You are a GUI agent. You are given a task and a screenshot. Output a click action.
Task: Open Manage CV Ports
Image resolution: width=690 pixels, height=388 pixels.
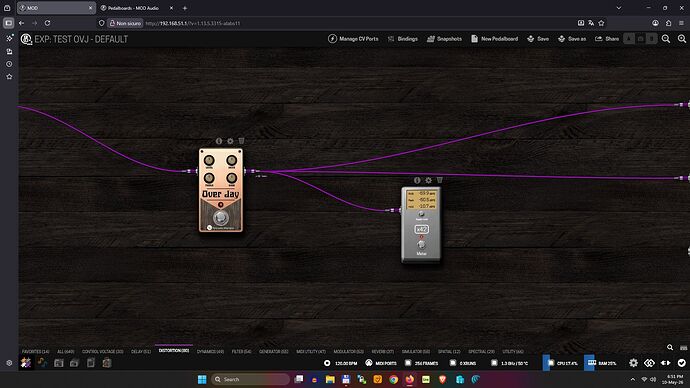coord(353,39)
